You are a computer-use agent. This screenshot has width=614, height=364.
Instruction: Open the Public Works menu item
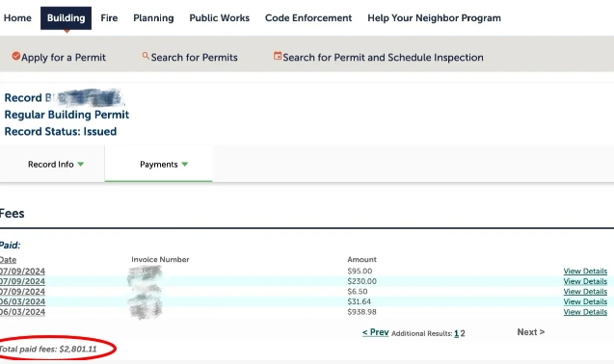(x=220, y=18)
